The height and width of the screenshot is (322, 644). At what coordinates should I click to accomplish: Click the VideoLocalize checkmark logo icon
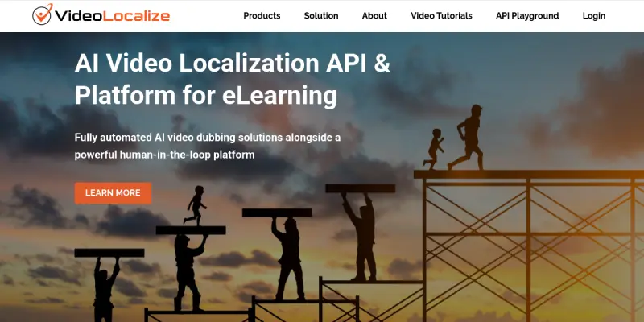tap(43, 14)
